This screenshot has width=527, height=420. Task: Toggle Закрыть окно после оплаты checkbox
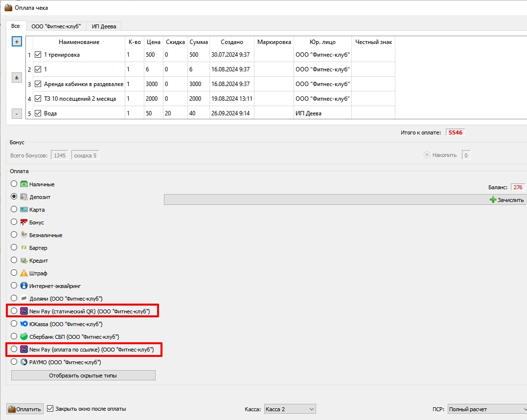pos(50,409)
